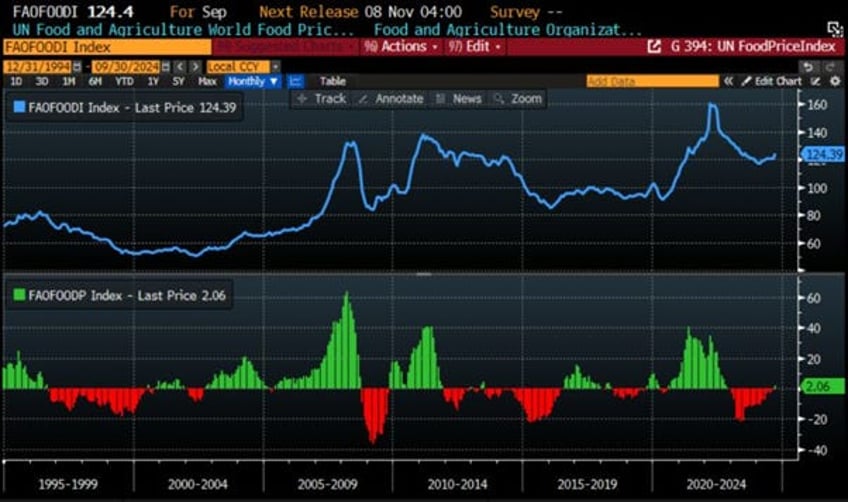Click the pane divider handle between charts
This screenshot has width=848, height=502.
click(x=424, y=274)
